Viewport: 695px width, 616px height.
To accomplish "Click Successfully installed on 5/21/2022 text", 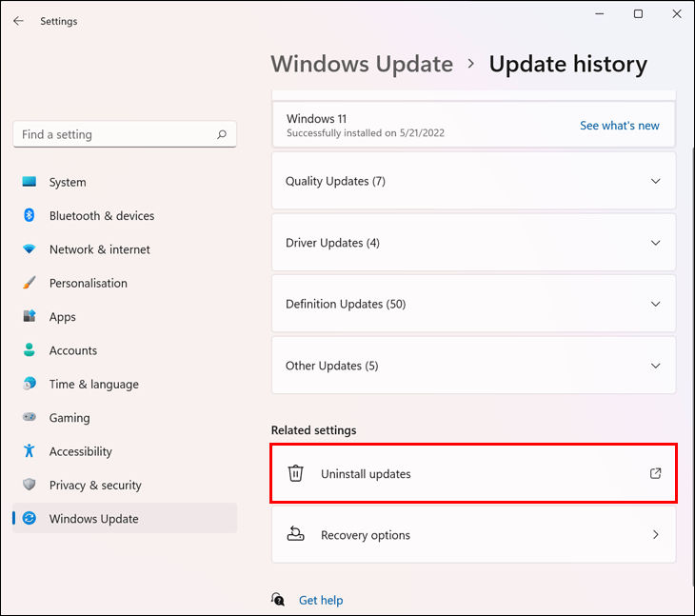I will point(366,133).
